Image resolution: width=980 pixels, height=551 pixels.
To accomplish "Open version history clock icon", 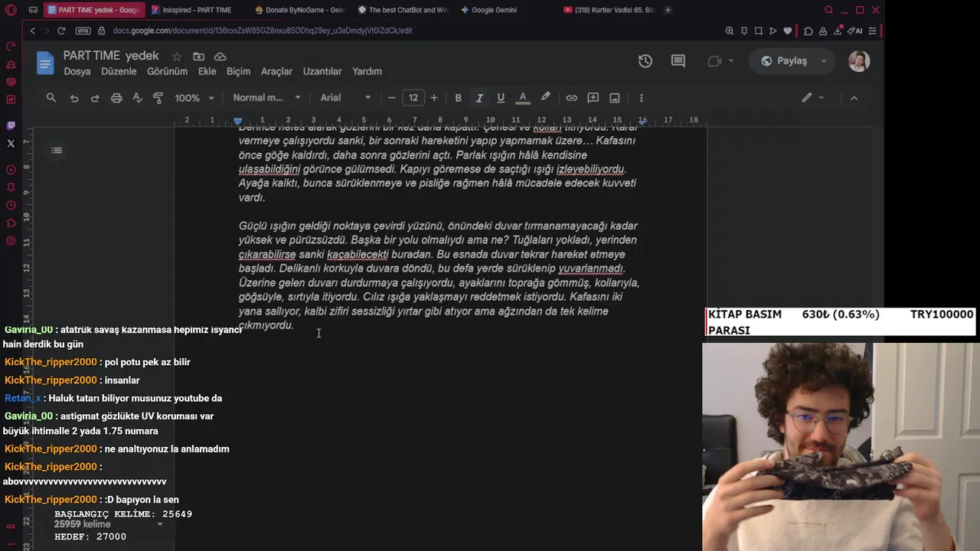I will 645,61.
